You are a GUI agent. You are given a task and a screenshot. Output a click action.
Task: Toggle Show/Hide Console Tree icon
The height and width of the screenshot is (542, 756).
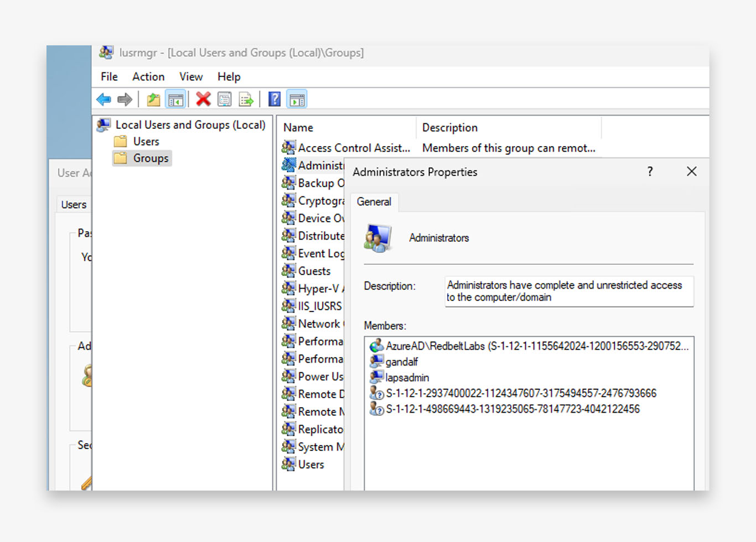coord(175,100)
